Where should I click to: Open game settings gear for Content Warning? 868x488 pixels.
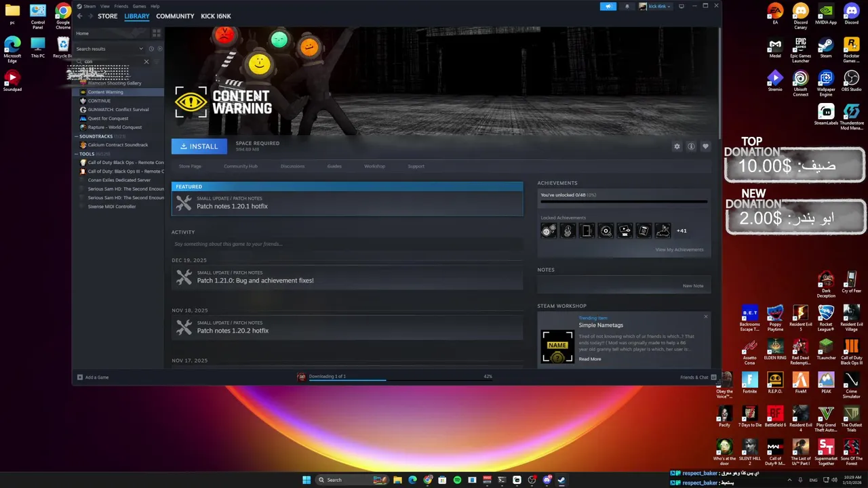[677, 146]
